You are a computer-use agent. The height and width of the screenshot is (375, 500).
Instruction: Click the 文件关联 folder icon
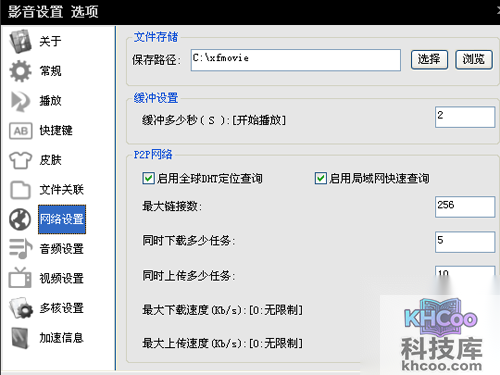pos(20,190)
